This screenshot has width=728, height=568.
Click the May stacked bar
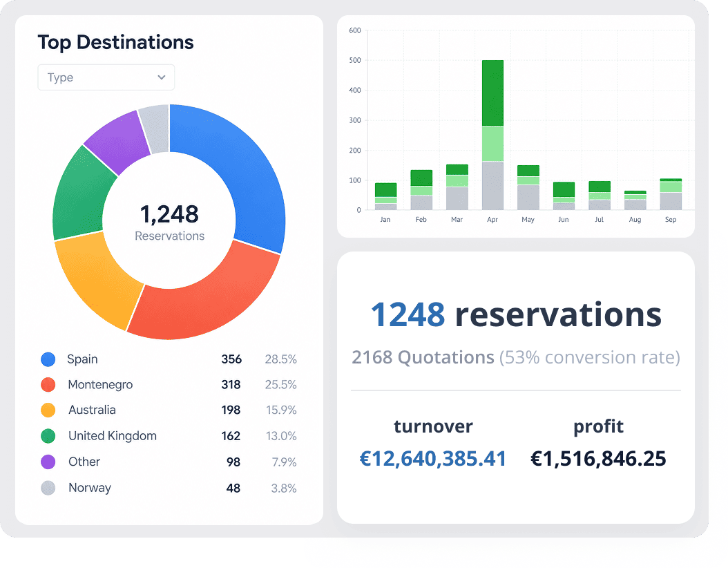pos(528,188)
